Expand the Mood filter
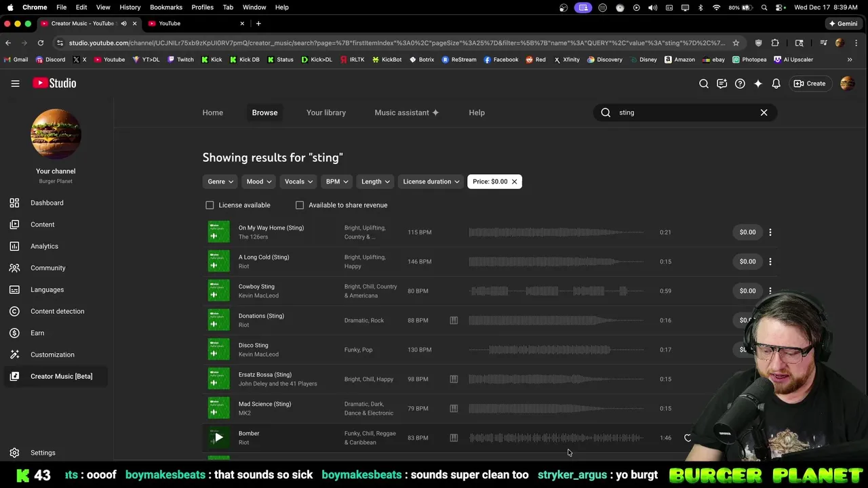Viewport: 868px width, 488px height. pos(259,182)
